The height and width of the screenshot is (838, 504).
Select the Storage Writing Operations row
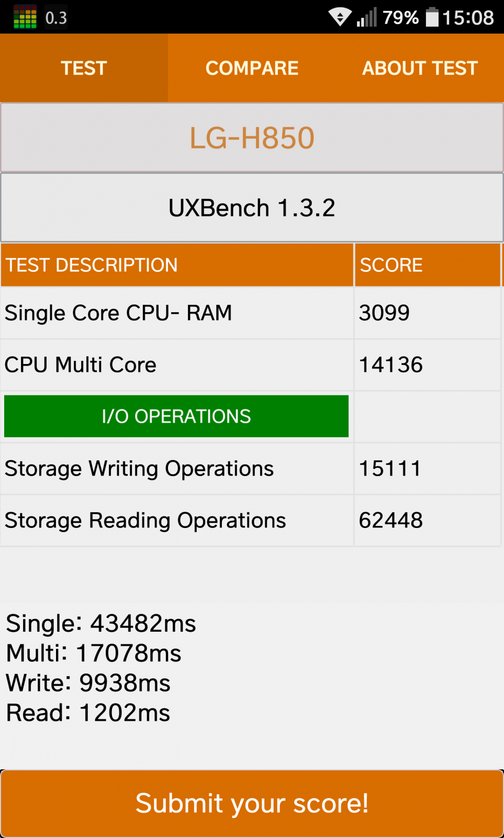[251, 469]
